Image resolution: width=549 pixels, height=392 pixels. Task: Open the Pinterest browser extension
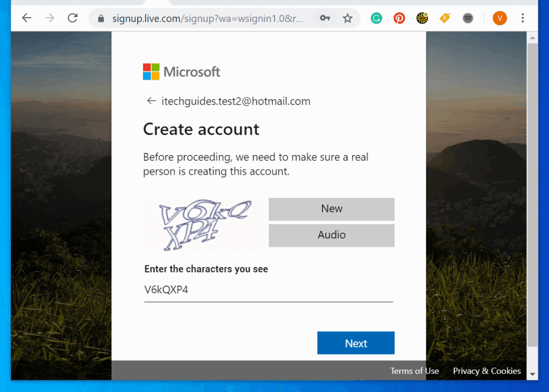coord(399,18)
